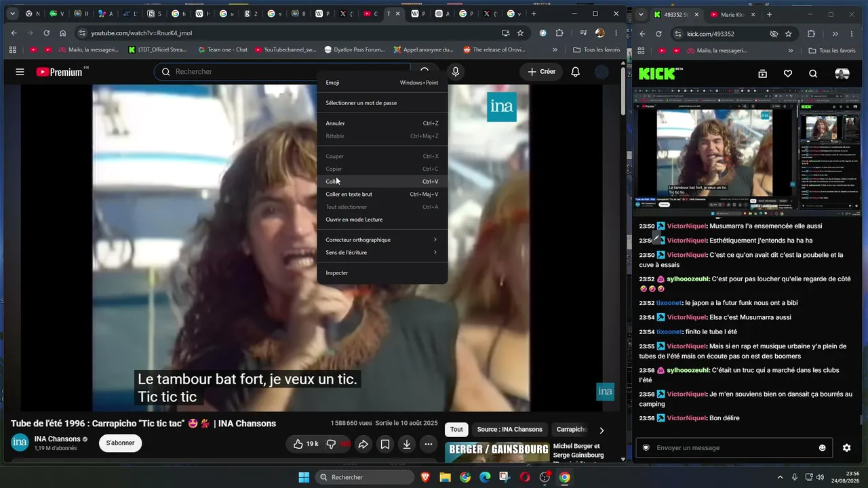Open the Kick user profile avatar
Viewport: 868px width, 488px height.
pyautogui.click(x=842, y=74)
